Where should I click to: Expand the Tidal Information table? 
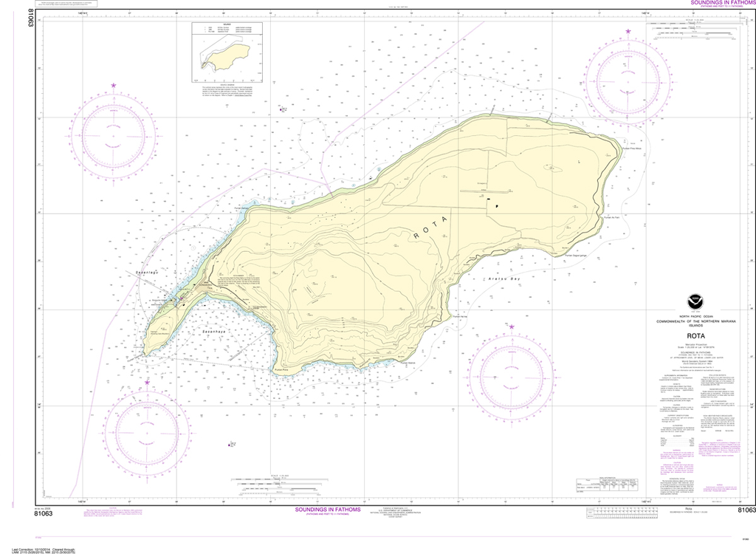click(608, 485)
